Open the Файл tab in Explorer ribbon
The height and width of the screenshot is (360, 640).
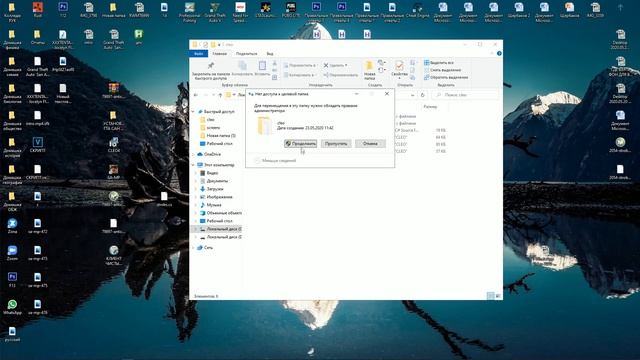click(199, 53)
